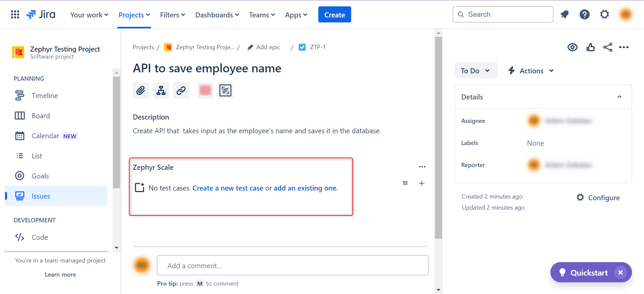The width and height of the screenshot is (644, 294).
Task: Click Create a new test case link
Action: pos(228,188)
